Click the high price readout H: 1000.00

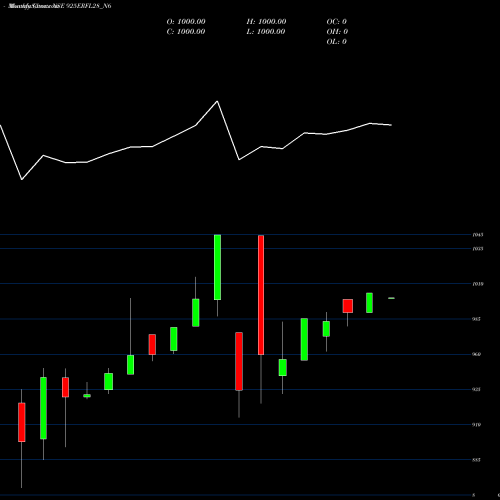(x=266, y=22)
